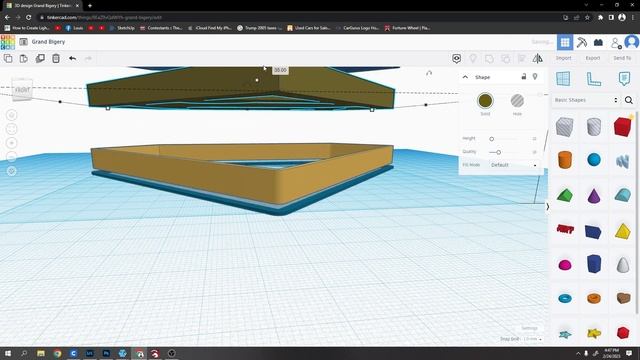Collapse the shapes panel arrow
This screenshot has height=360, width=640.
pyautogui.click(x=547, y=207)
